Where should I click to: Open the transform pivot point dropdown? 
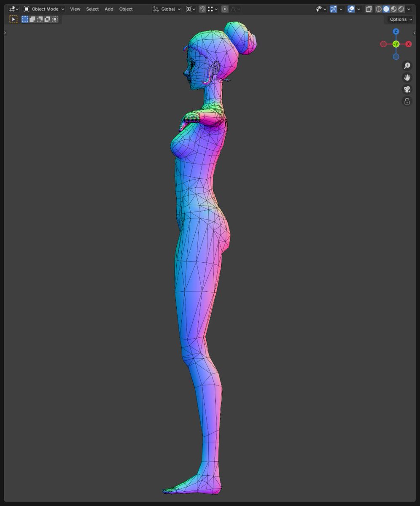point(190,9)
